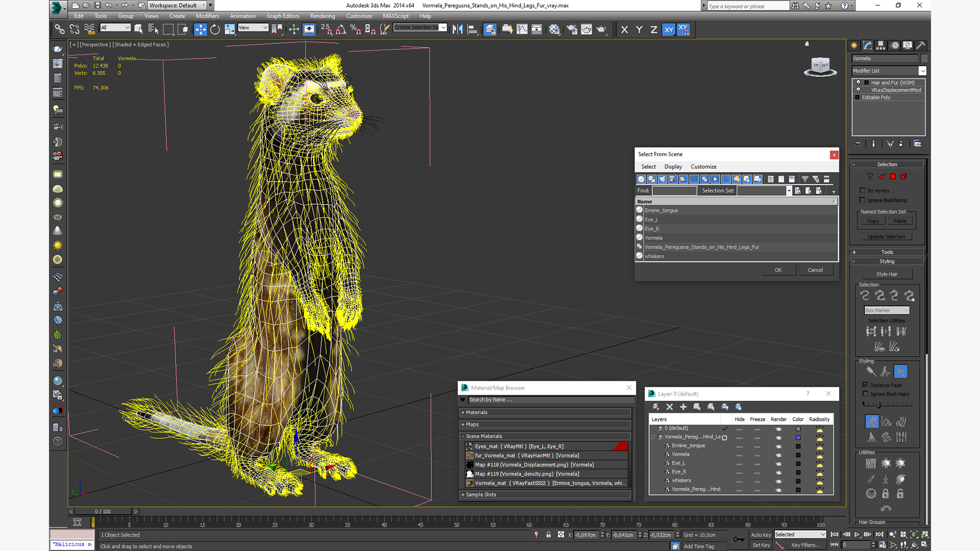Click color swatch for Vormela_Pereg layer

tap(798, 438)
